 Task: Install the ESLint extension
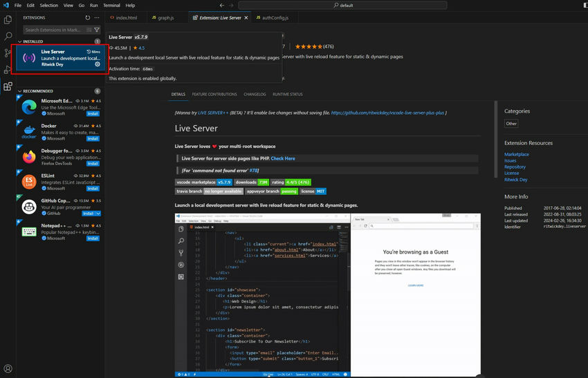coord(93,187)
